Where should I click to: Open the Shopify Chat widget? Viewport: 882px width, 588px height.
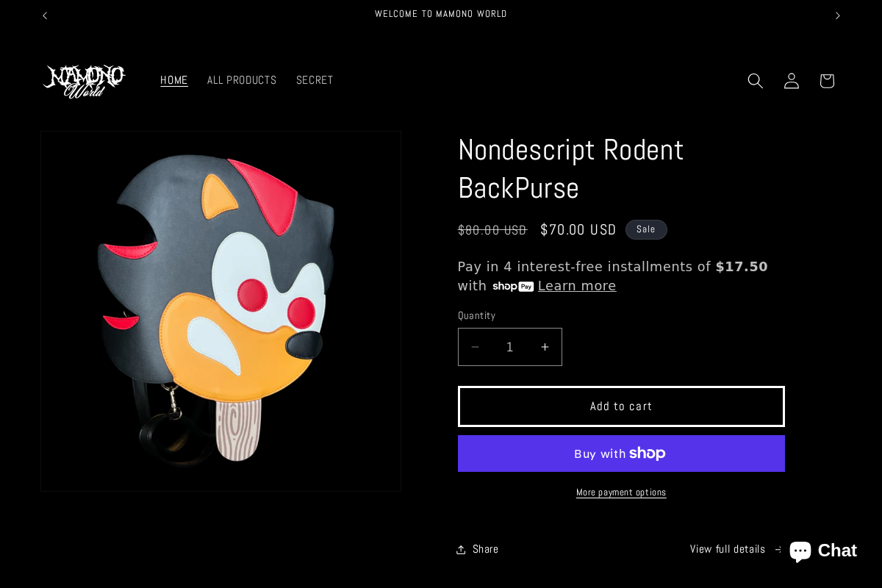point(822,551)
